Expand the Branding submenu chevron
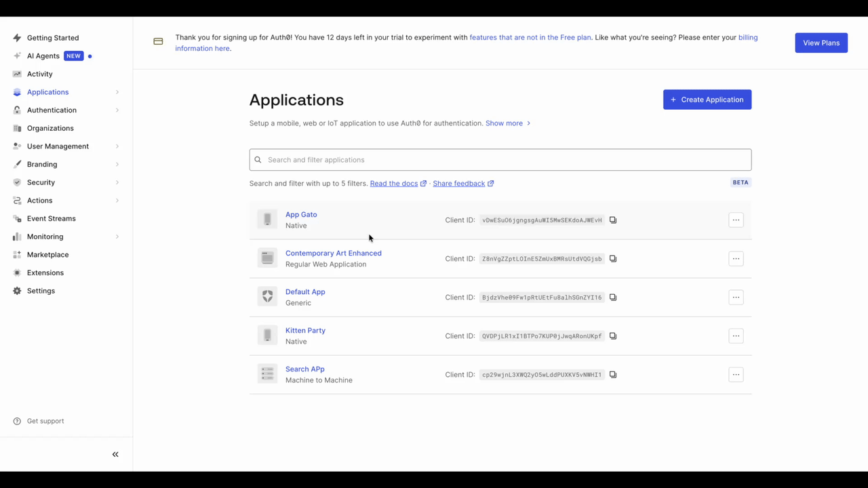This screenshot has height=488, width=868. tap(117, 165)
